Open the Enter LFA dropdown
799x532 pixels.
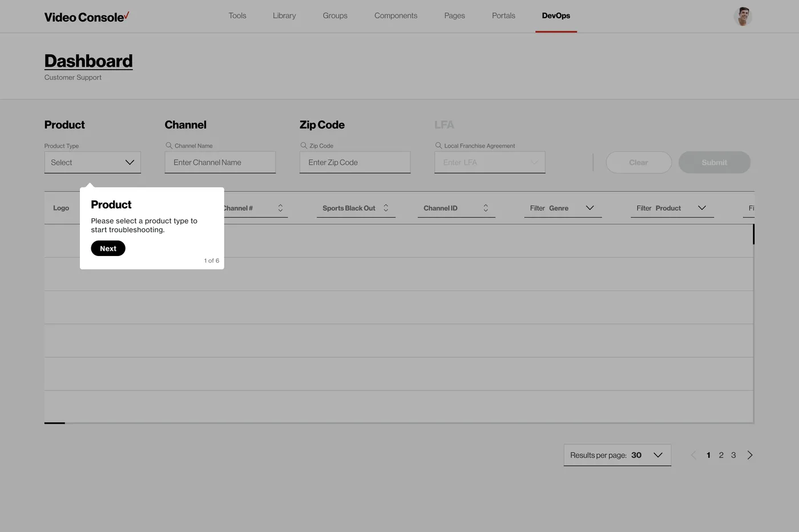tap(490, 163)
